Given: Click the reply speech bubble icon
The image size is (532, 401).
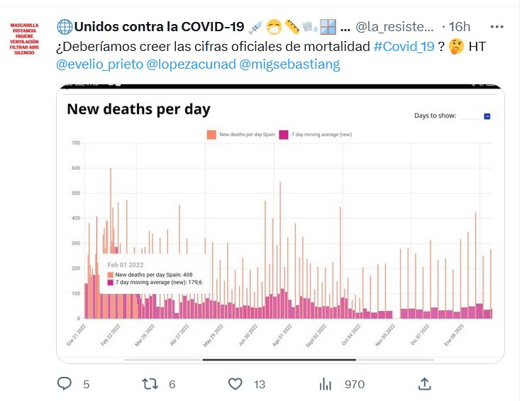Looking at the screenshot, I should [65, 384].
